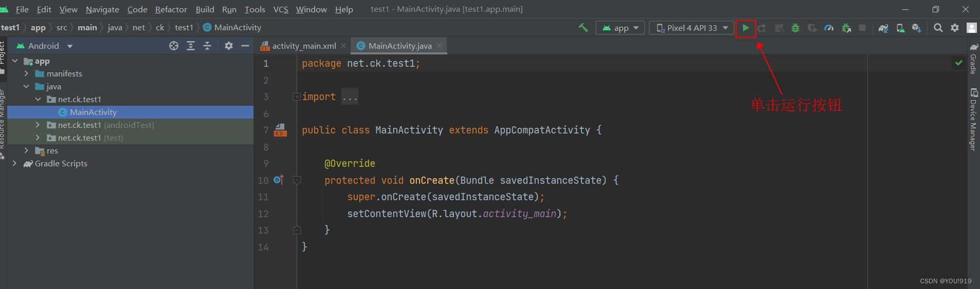Open the File menu
This screenshot has width=980, height=289.
point(22,9)
